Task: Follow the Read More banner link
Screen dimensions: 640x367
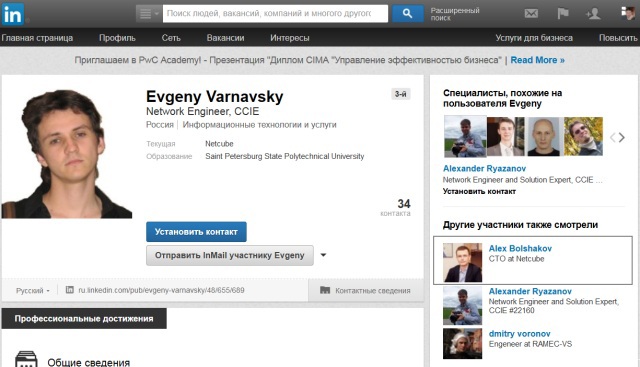Action: point(538,60)
